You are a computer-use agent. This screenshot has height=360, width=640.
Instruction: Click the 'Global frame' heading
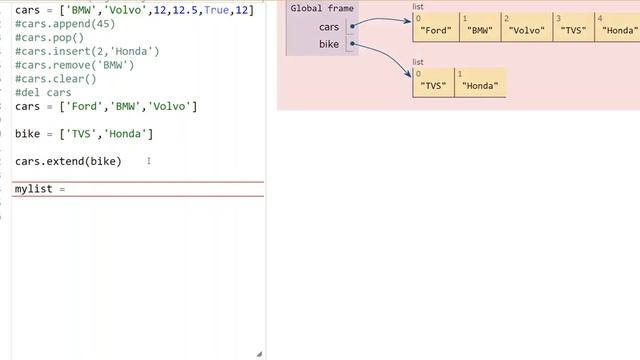322,8
